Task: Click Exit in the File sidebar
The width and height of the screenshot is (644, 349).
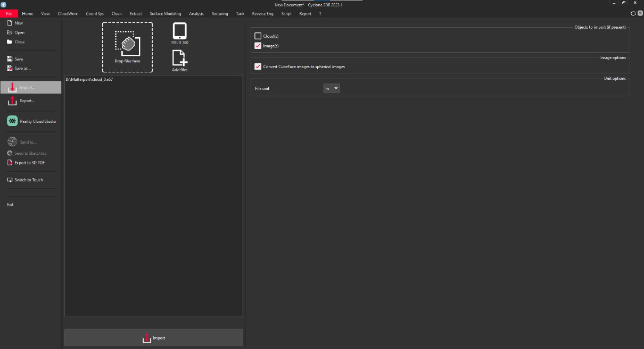Action: point(10,204)
